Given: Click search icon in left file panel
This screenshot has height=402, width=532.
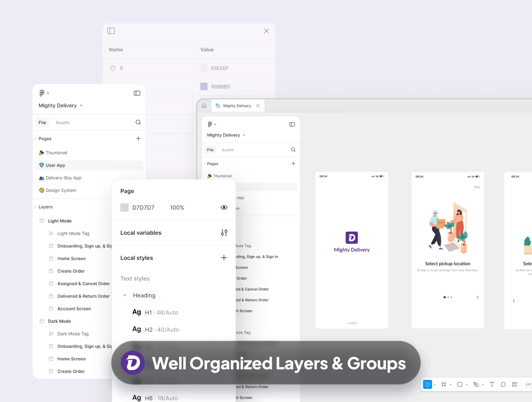Looking at the screenshot, I should 138,122.
